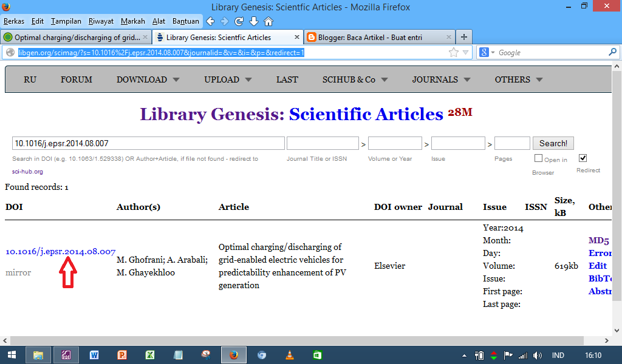Screen dimensions: 622x364
Task: Click the Google search magnifier icon
Action: (612, 52)
